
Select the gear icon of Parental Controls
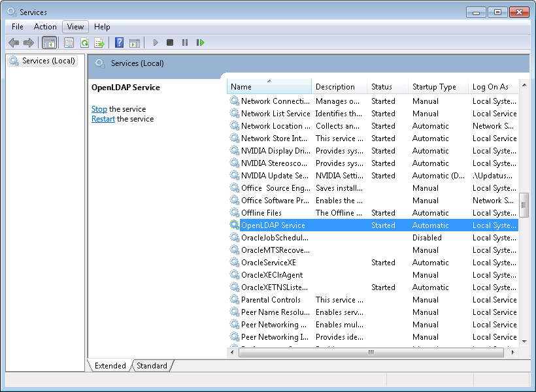click(x=234, y=299)
